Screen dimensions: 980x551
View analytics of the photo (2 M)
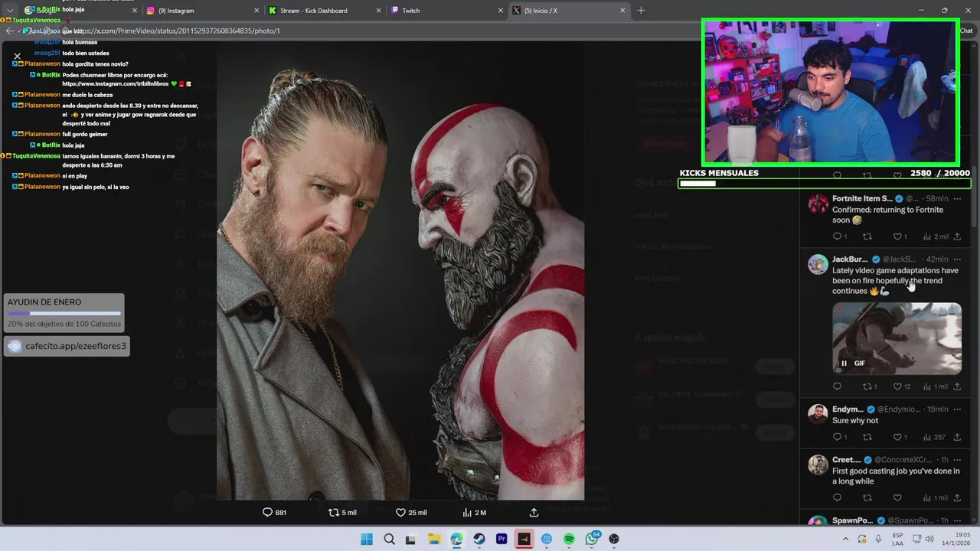click(474, 513)
